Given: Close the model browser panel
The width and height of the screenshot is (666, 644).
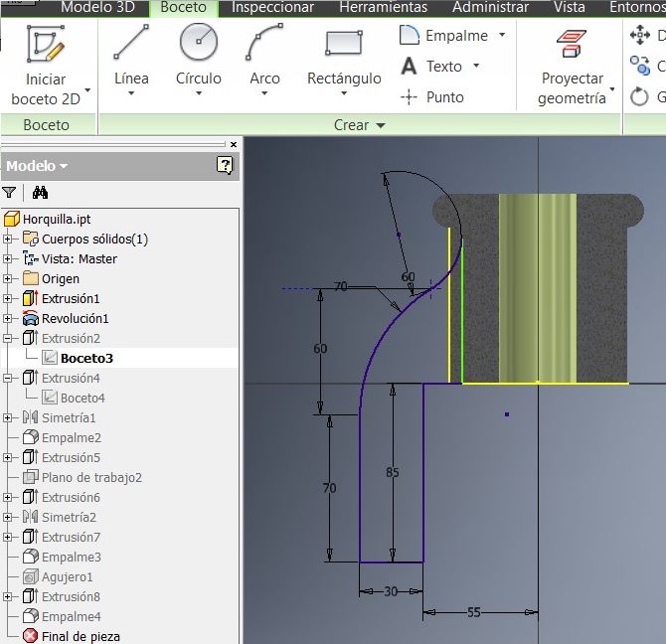Looking at the screenshot, I should pos(234,144).
